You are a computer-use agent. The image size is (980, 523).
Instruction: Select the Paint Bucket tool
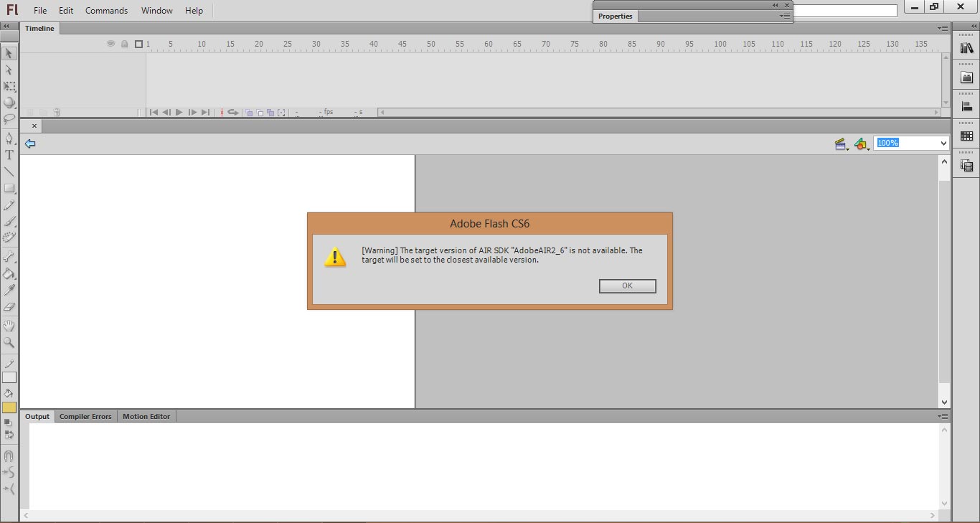[x=9, y=273]
